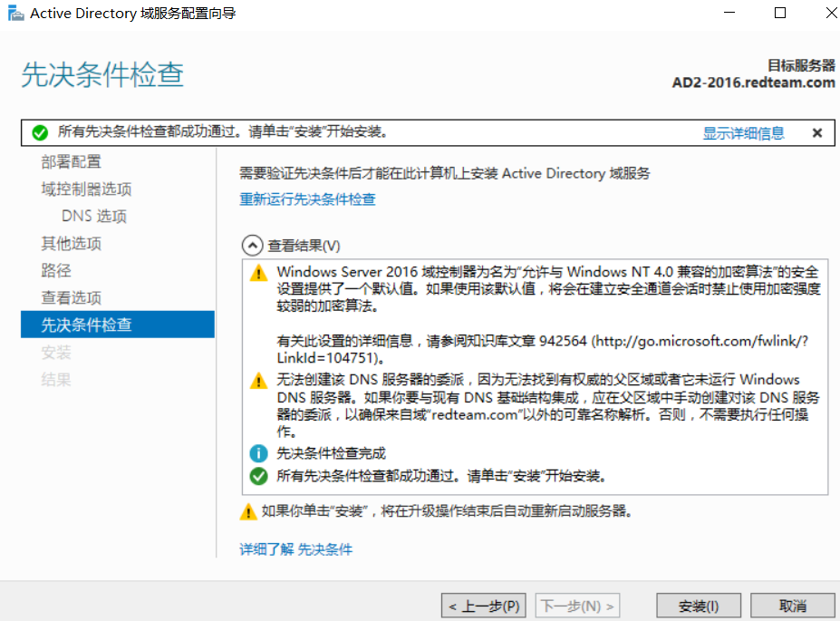Viewport: 840px width, 621px height.
Task: Click the Active Directory wizard title bar icon
Action: 16,13
